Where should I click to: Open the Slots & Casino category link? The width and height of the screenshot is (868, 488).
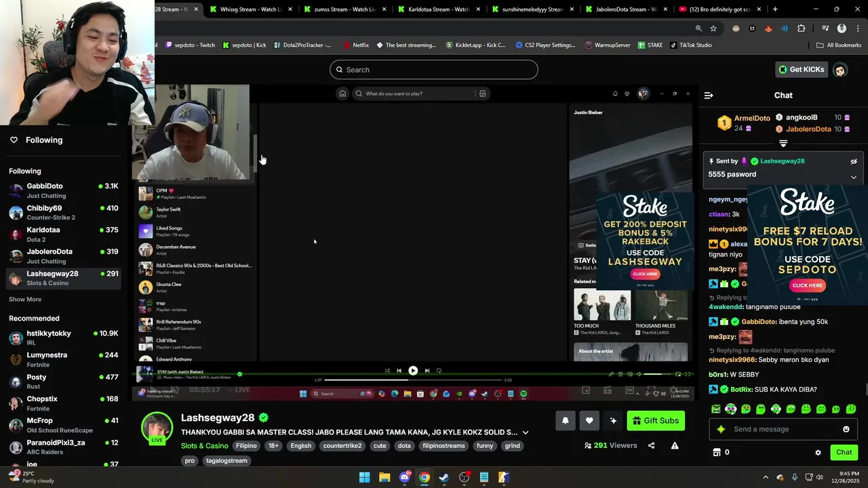tap(204, 446)
